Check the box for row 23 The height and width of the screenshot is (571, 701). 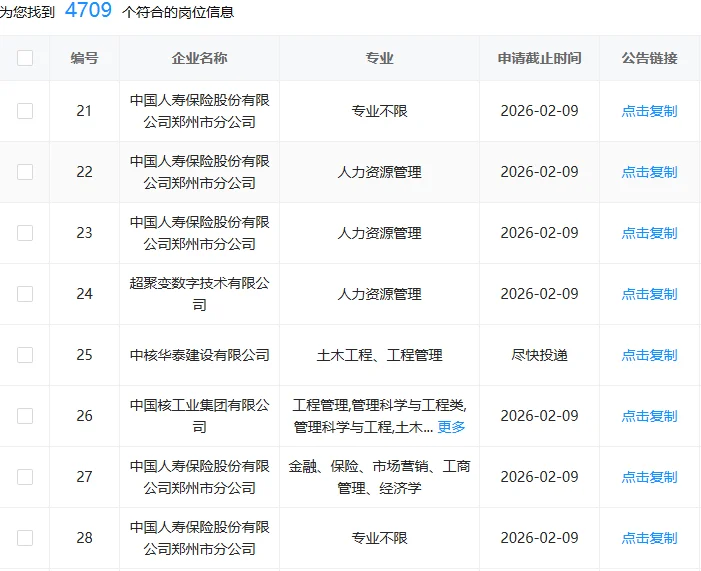point(25,233)
